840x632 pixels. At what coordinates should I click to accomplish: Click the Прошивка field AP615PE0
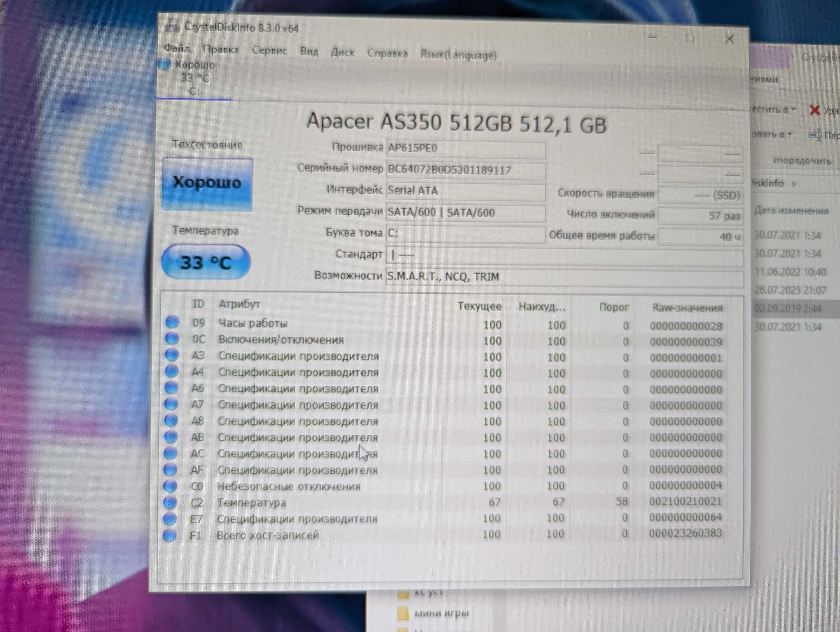tap(466, 149)
